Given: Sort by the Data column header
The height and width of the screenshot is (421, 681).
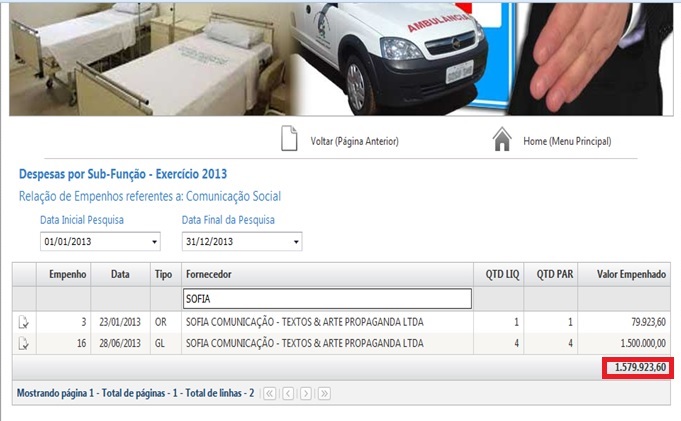Looking at the screenshot, I should (x=120, y=274).
